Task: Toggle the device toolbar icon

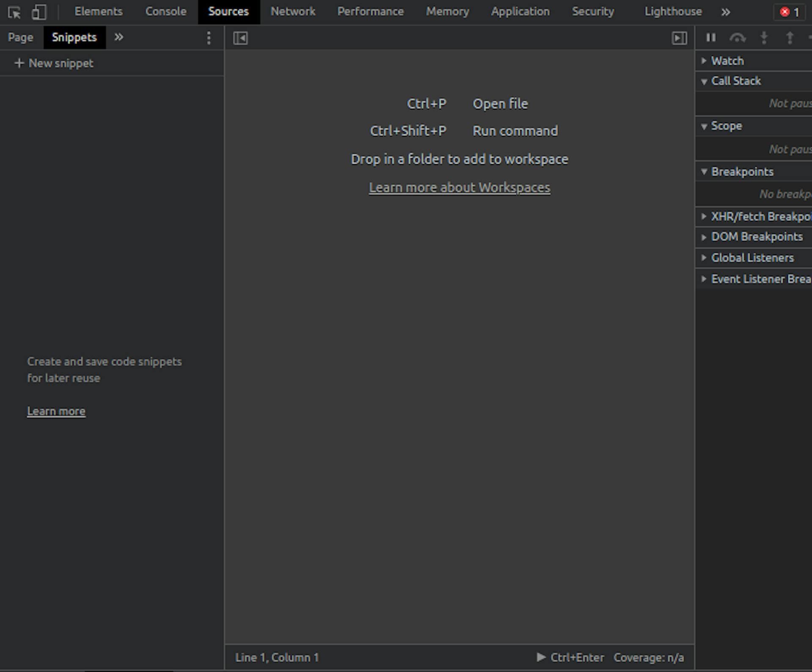Action: [39, 12]
